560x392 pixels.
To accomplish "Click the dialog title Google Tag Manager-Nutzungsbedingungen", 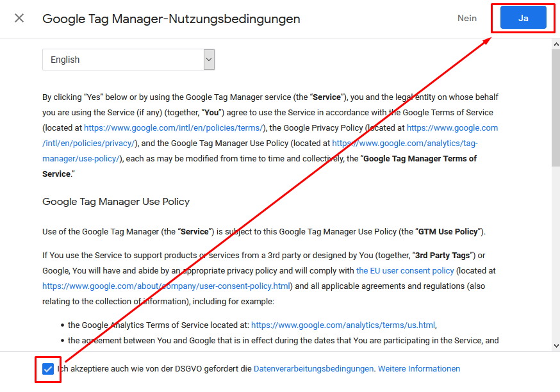I will [x=171, y=19].
